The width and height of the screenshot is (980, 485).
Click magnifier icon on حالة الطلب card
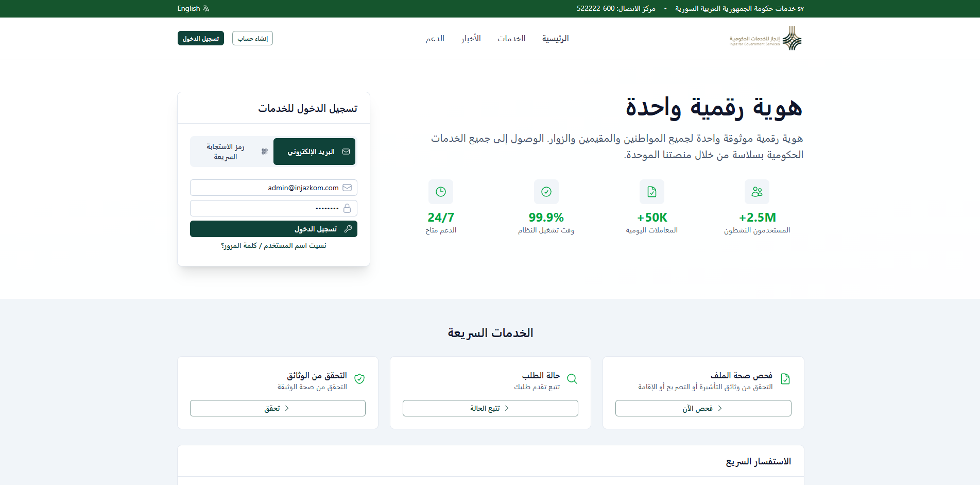pos(572,378)
